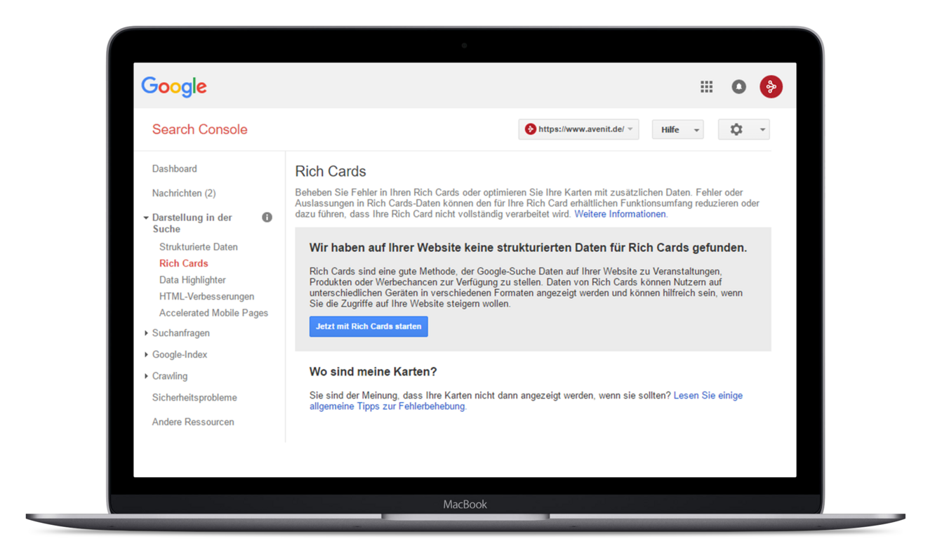Open Sicherheitsprobleme
Viewport: 935px width, 560px height.
point(194,398)
